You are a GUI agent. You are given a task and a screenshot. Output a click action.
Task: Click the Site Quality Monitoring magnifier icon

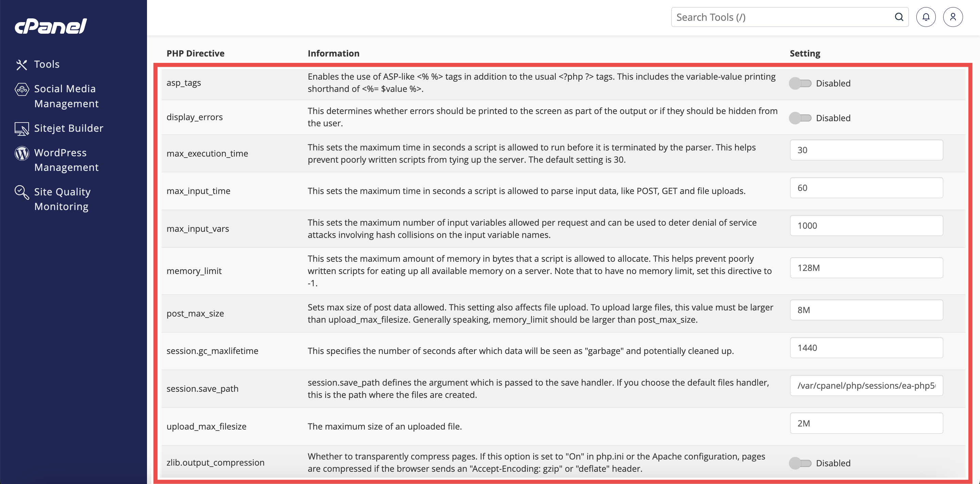[x=22, y=192]
